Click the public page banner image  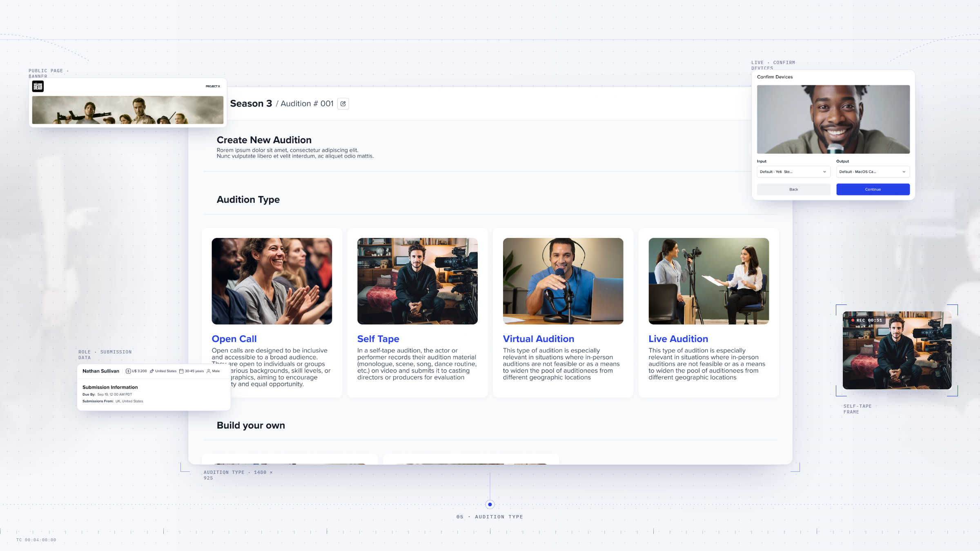(128, 110)
